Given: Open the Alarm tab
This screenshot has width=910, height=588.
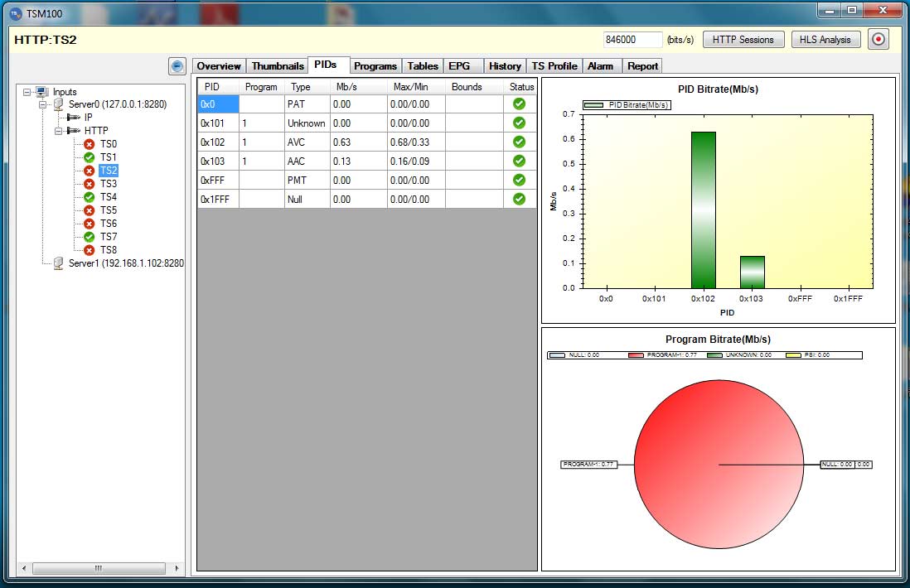Looking at the screenshot, I should (600, 66).
